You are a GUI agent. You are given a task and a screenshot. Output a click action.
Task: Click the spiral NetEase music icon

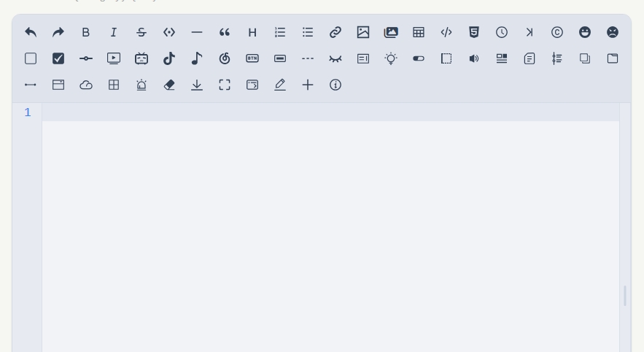pos(225,58)
